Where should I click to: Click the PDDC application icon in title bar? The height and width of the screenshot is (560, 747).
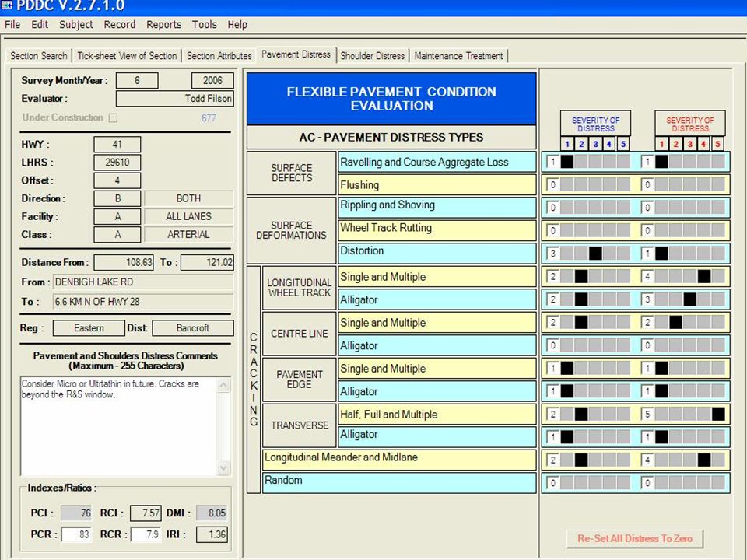point(7,5)
